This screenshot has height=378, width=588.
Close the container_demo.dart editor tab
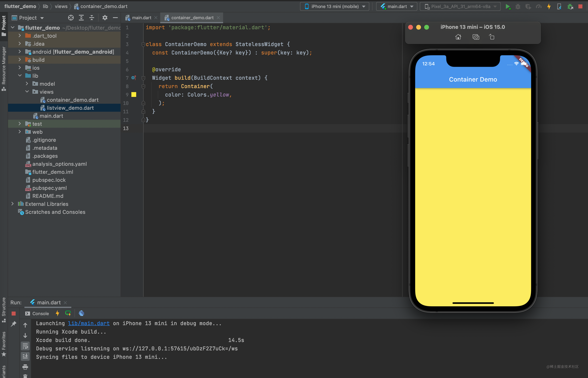(218, 18)
